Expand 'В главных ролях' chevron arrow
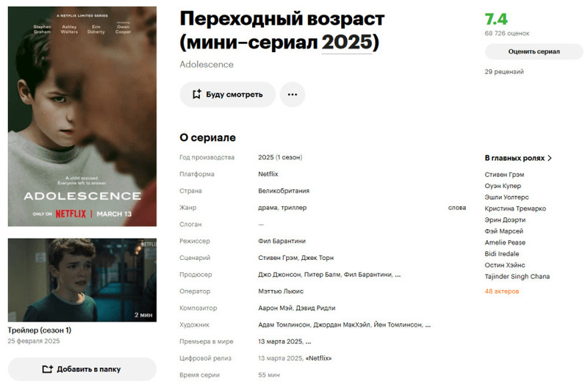The width and height of the screenshot is (588, 384). [x=550, y=158]
